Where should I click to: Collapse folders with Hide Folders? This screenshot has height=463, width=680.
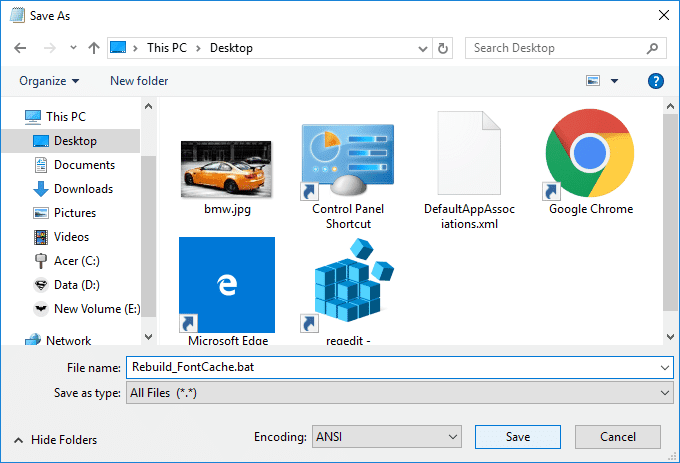(56, 440)
